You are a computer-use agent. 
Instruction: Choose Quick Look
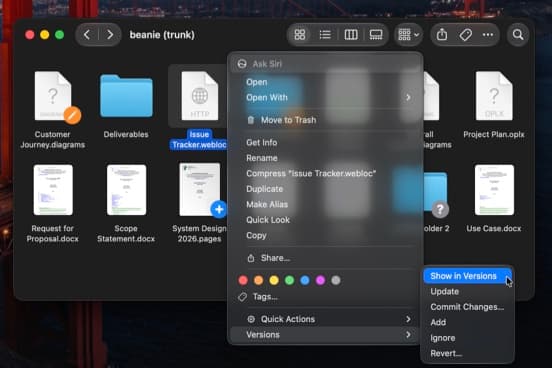pos(326,220)
